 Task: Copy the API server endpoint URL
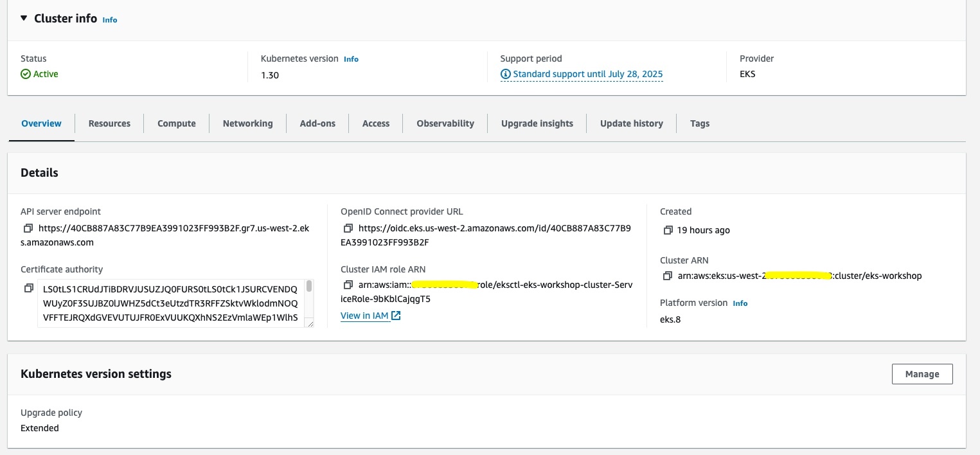(28, 228)
